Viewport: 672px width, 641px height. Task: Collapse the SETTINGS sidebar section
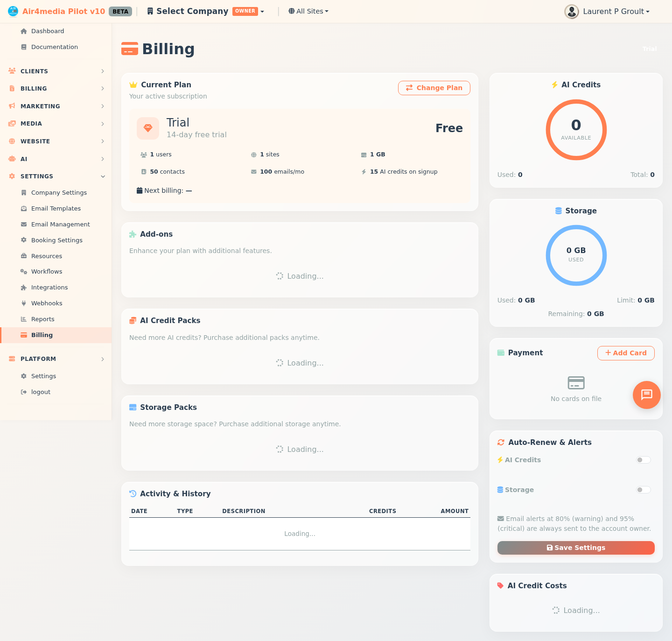pos(56,176)
